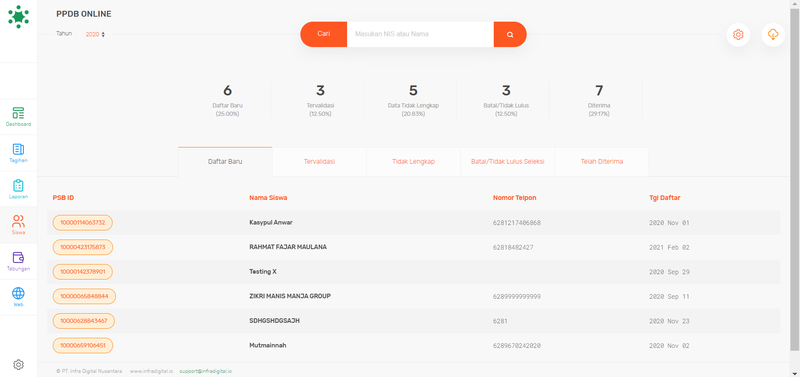Click the Data Tidak Lengkap statistic
800x377 pixels.
tap(413, 100)
